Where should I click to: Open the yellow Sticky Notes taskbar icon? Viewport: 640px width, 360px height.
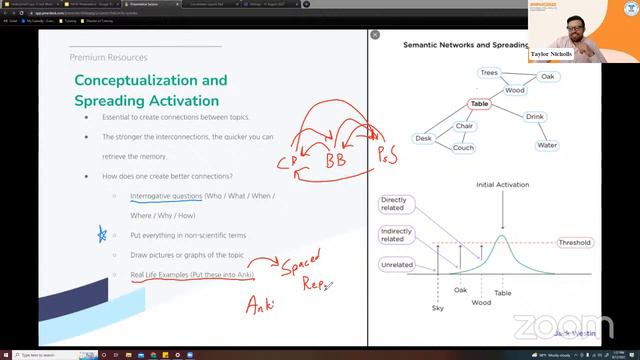click(165, 355)
